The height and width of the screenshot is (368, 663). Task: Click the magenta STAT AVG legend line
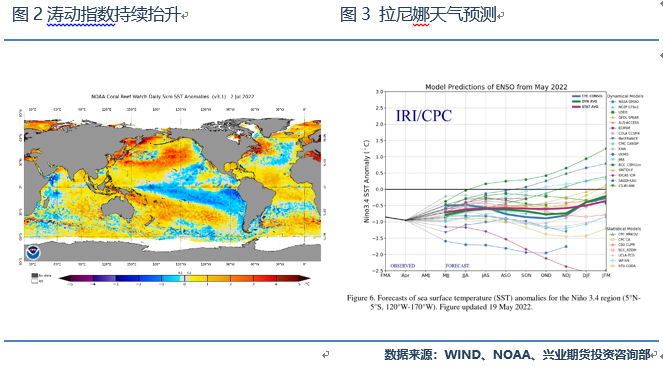(x=576, y=107)
